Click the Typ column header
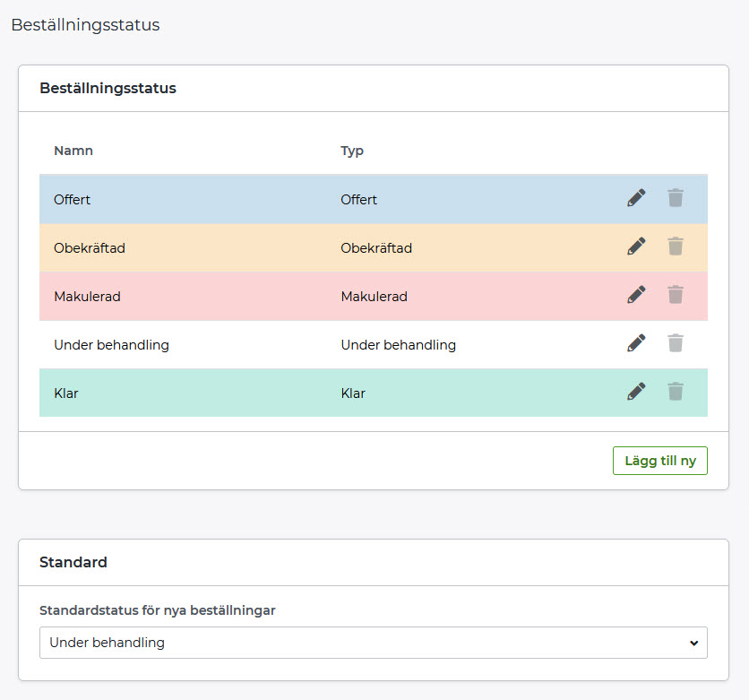Image resolution: width=749 pixels, height=700 pixels. (352, 151)
